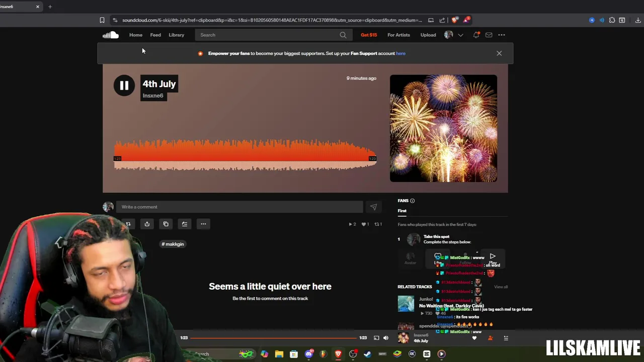Image resolution: width=644 pixels, height=362 pixels.
Task: Open Junko! artist link
Action: coord(426,299)
